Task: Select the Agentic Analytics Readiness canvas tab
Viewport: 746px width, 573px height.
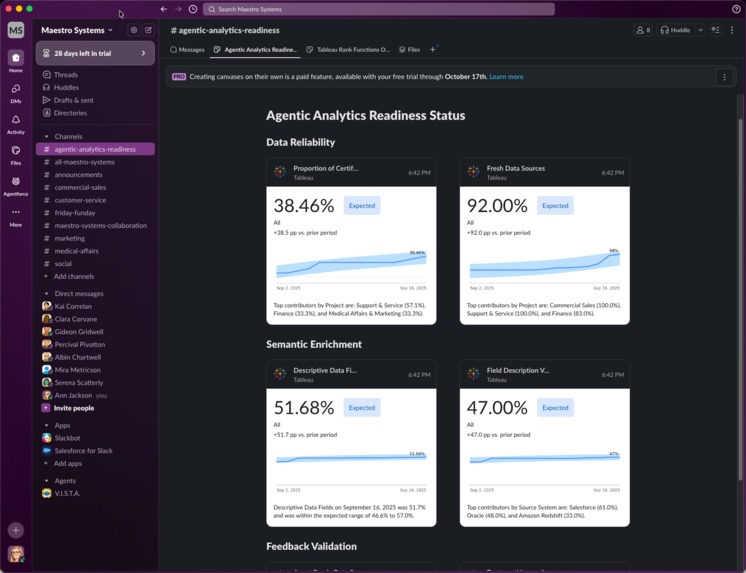Action: tap(255, 49)
